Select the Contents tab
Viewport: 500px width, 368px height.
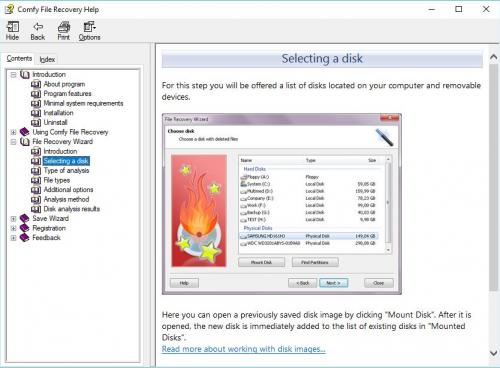[19, 58]
